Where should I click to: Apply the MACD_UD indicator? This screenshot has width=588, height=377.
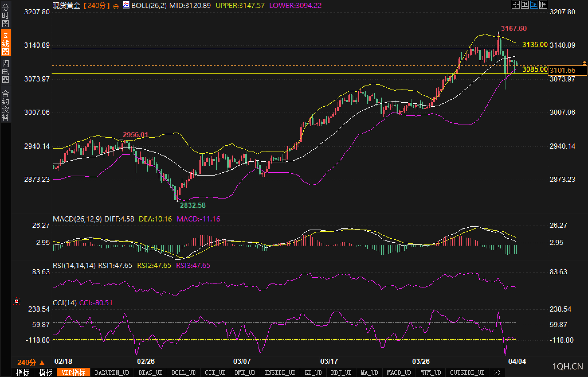(399, 373)
